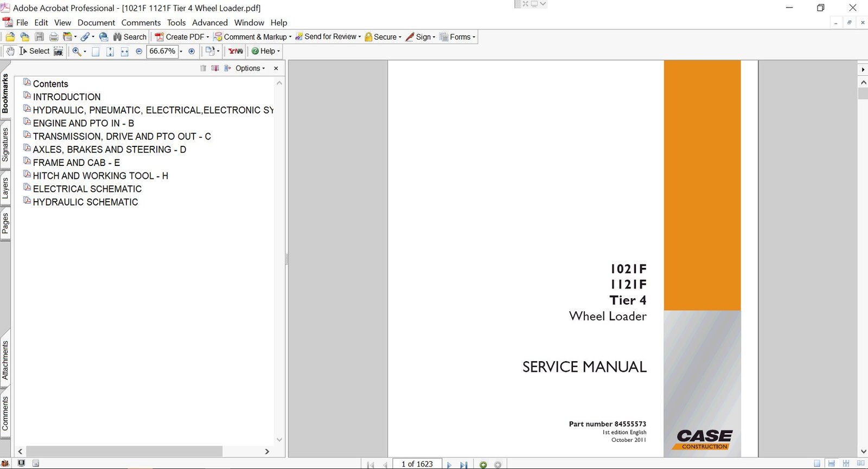Click the Fit Width toolbar icon
Viewport: 868px width, 469px height.
coord(124,52)
